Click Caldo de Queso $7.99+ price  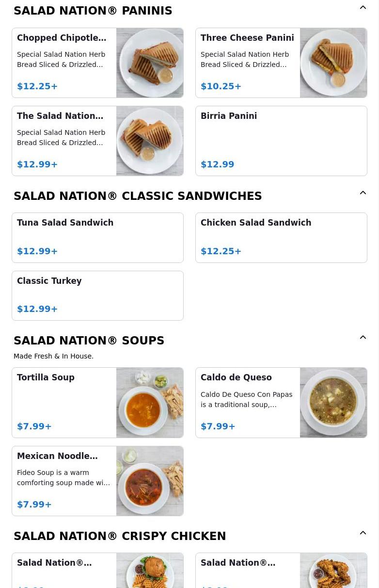(218, 426)
